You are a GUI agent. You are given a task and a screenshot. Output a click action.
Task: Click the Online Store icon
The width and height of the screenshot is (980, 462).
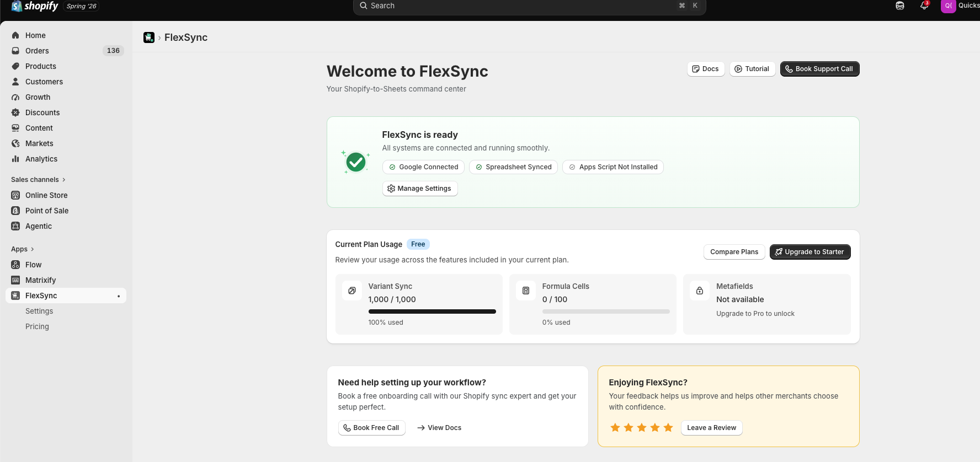tap(15, 195)
